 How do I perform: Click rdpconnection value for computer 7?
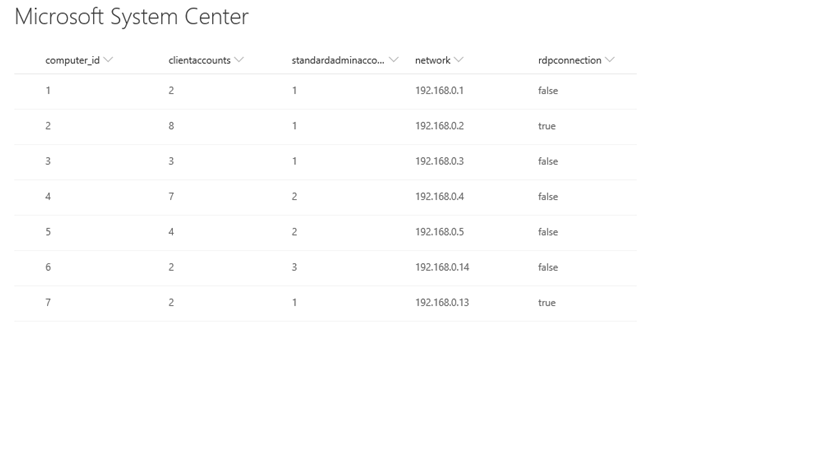click(x=546, y=302)
